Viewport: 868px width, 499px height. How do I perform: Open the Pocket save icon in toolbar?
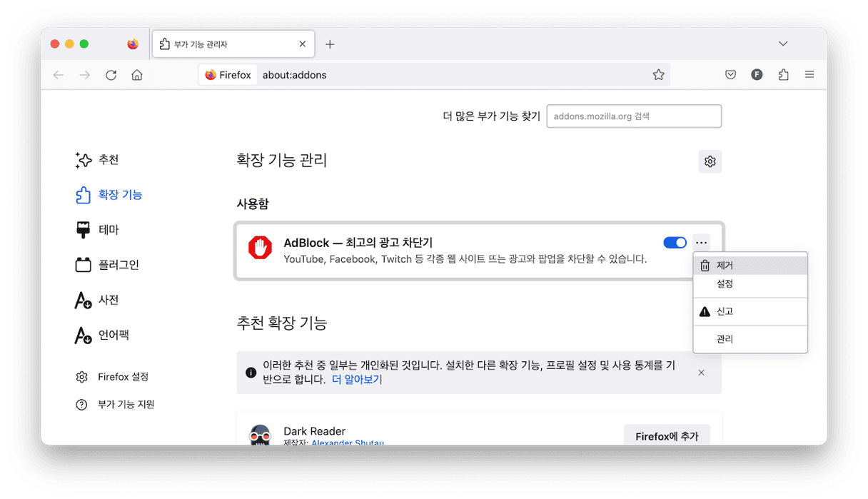click(x=730, y=75)
